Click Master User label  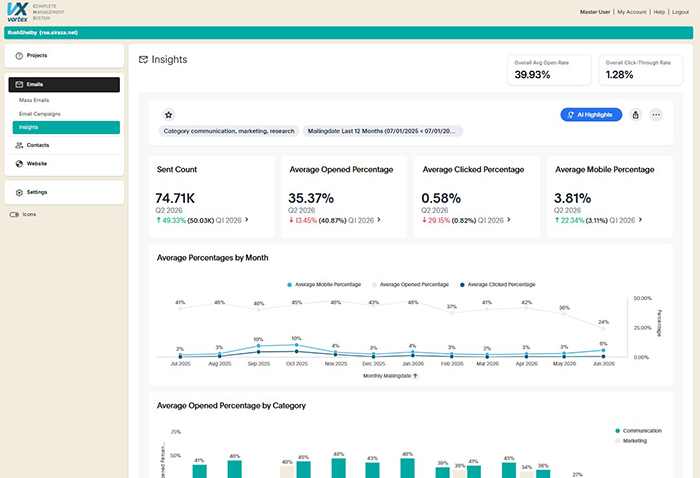click(x=595, y=12)
